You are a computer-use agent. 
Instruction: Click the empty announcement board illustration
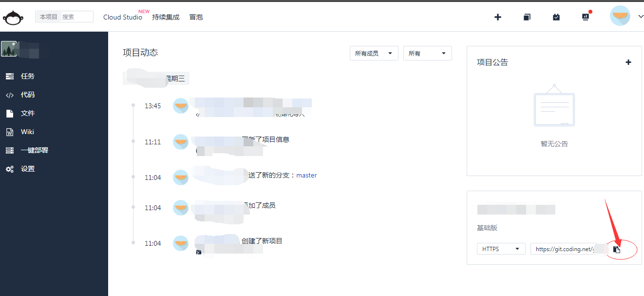click(554, 105)
